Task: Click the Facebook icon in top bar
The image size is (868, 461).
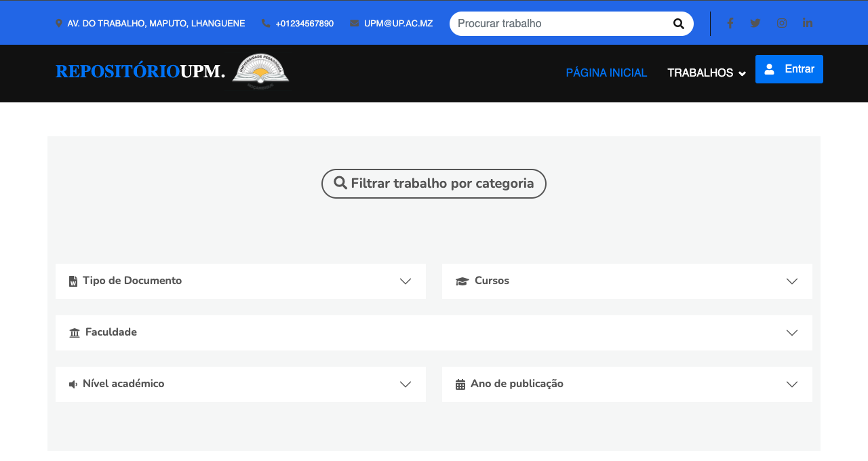Action: point(730,23)
